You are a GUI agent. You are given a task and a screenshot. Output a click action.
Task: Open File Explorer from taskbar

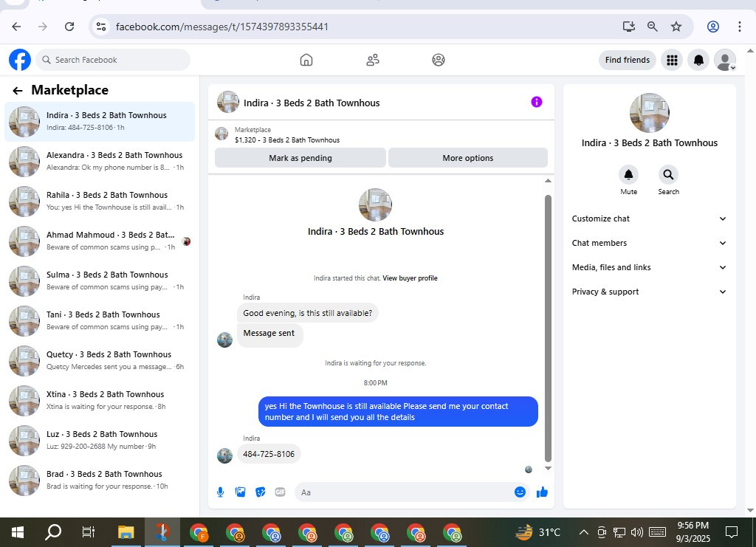[126, 532]
